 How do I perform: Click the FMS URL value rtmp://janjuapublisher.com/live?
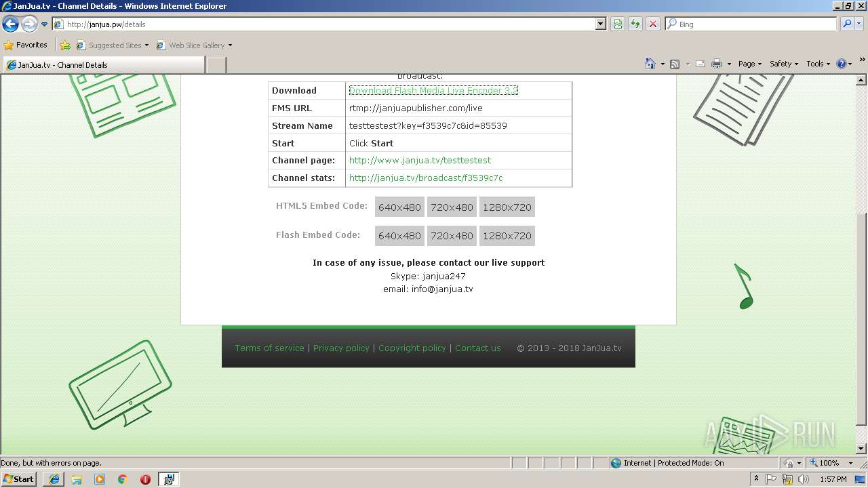pyautogui.click(x=416, y=108)
